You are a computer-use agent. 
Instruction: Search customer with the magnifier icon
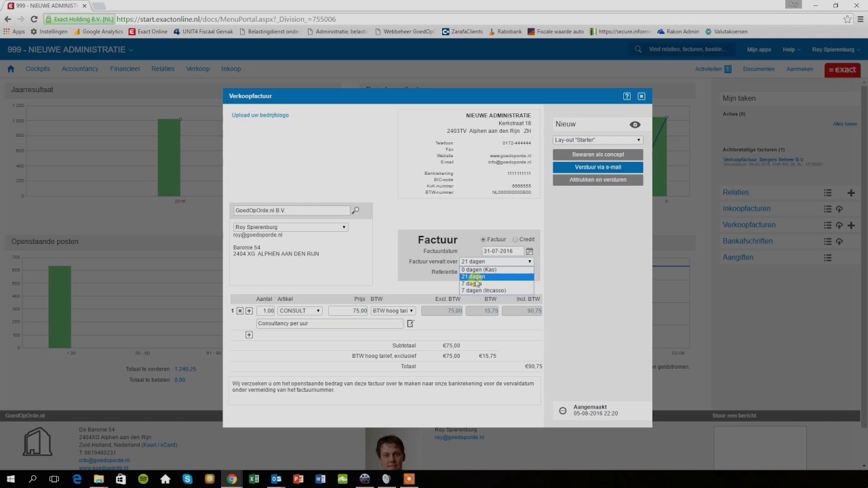[x=355, y=211]
